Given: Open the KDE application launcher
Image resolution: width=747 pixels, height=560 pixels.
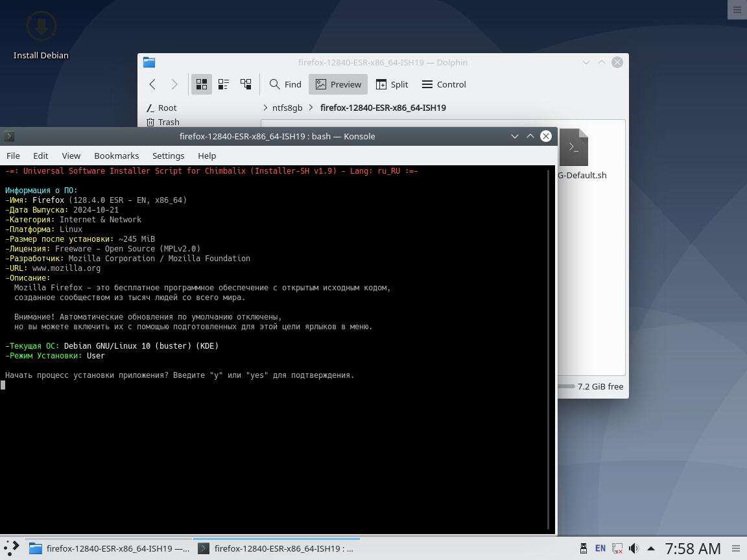Looking at the screenshot, I should click(x=12, y=548).
